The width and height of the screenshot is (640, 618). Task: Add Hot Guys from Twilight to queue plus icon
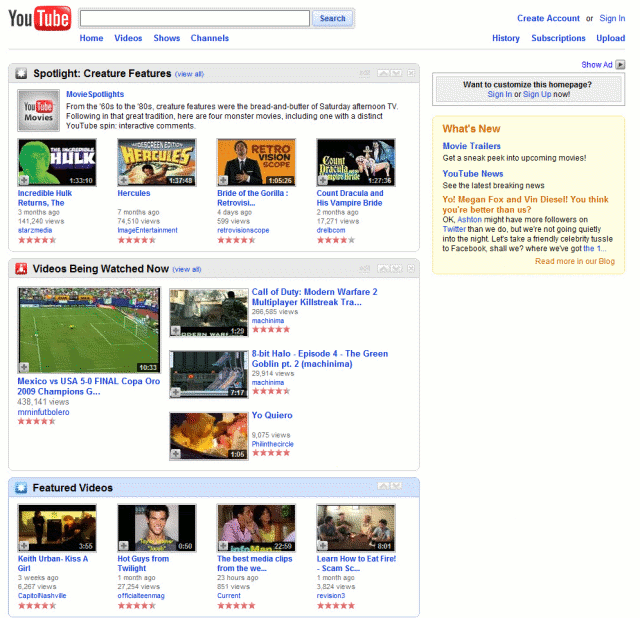click(123, 545)
